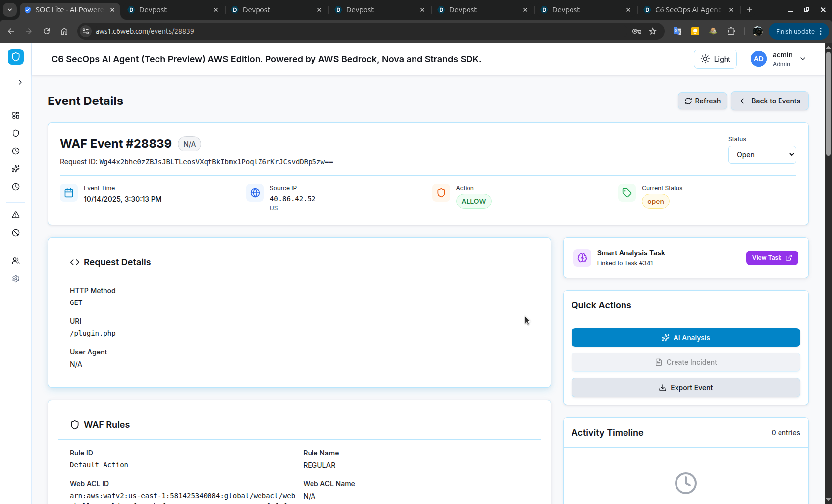
Task: Click source IP 40.86.42.52
Action: (292, 199)
